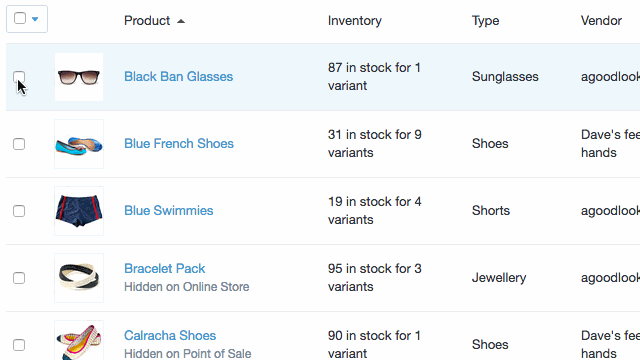Click the Blue French Shoes product image

79,144
